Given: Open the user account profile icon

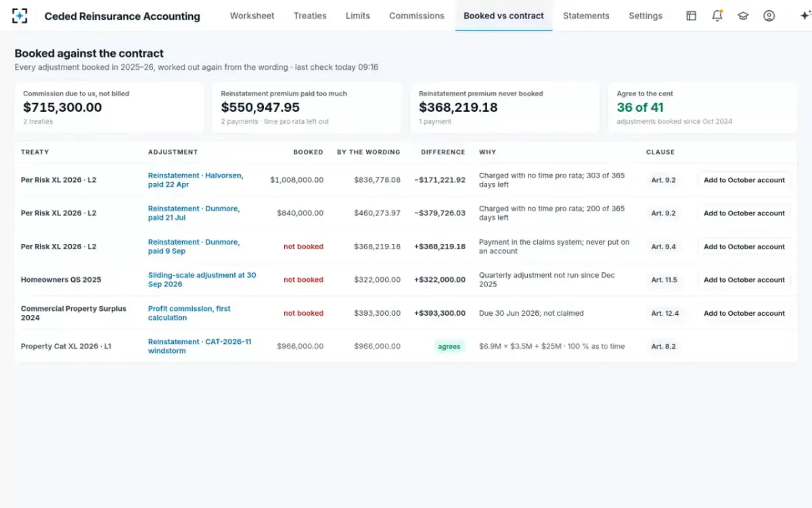Looking at the screenshot, I should click(x=769, y=16).
